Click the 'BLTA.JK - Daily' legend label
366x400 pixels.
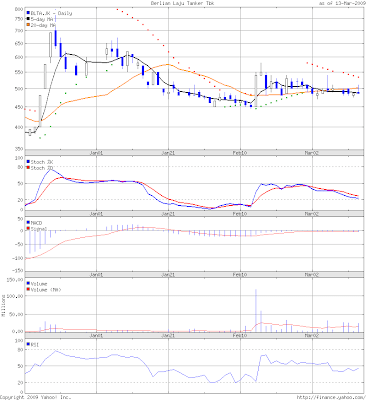tap(51, 13)
